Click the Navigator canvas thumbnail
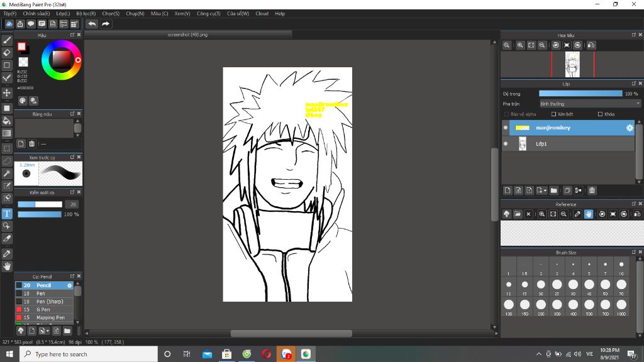This screenshot has height=362, width=644. (x=572, y=65)
